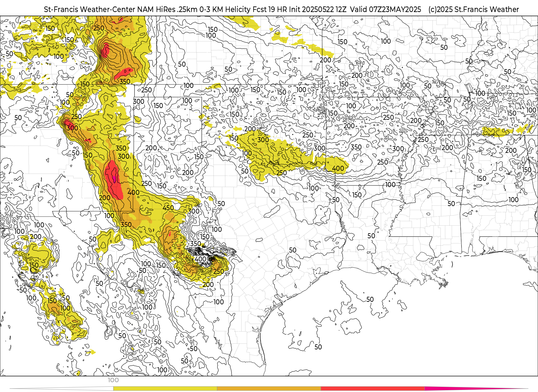
Task: Click the '450' contour label
Action: pos(168,208)
